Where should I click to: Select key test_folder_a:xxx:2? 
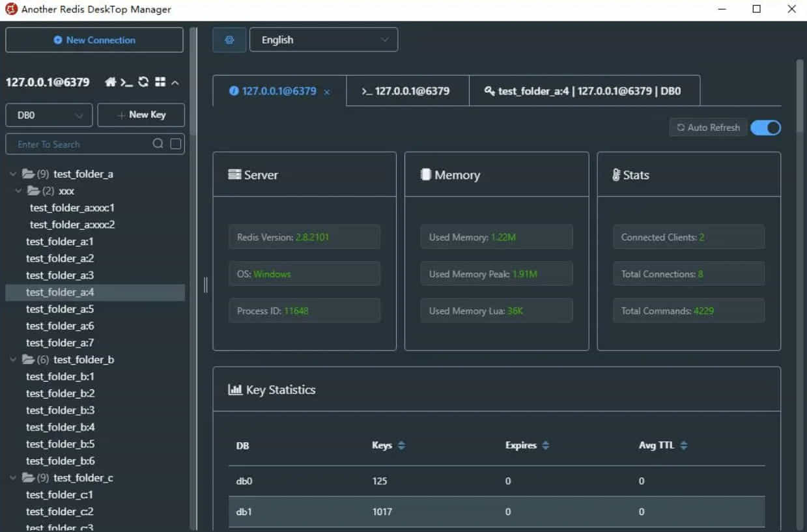coord(72,225)
